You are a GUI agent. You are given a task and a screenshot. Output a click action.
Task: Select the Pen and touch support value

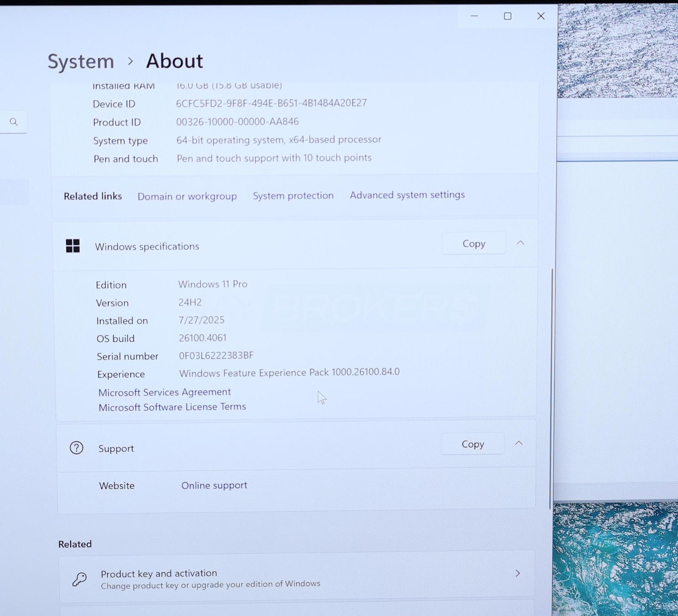(274, 158)
